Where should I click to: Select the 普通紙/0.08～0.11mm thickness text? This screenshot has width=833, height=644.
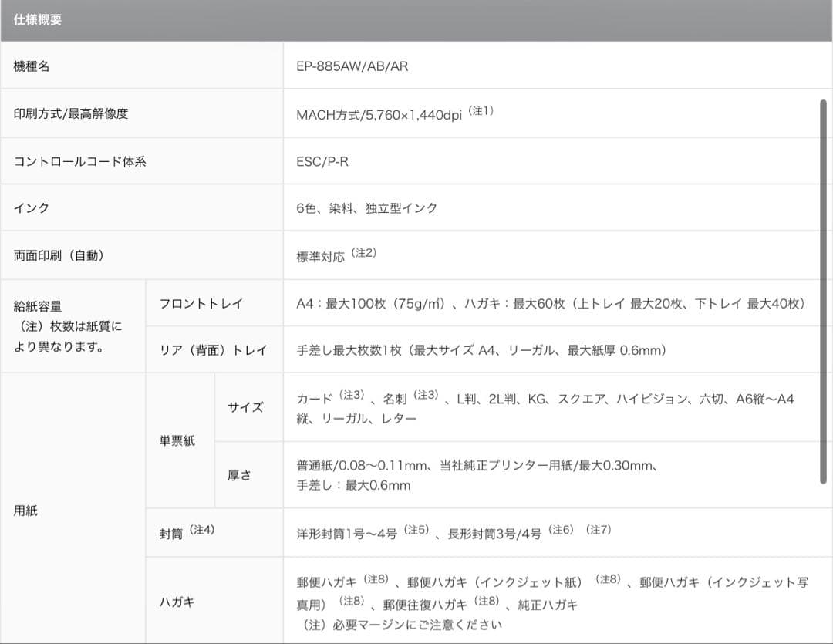(x=362, y=466)
